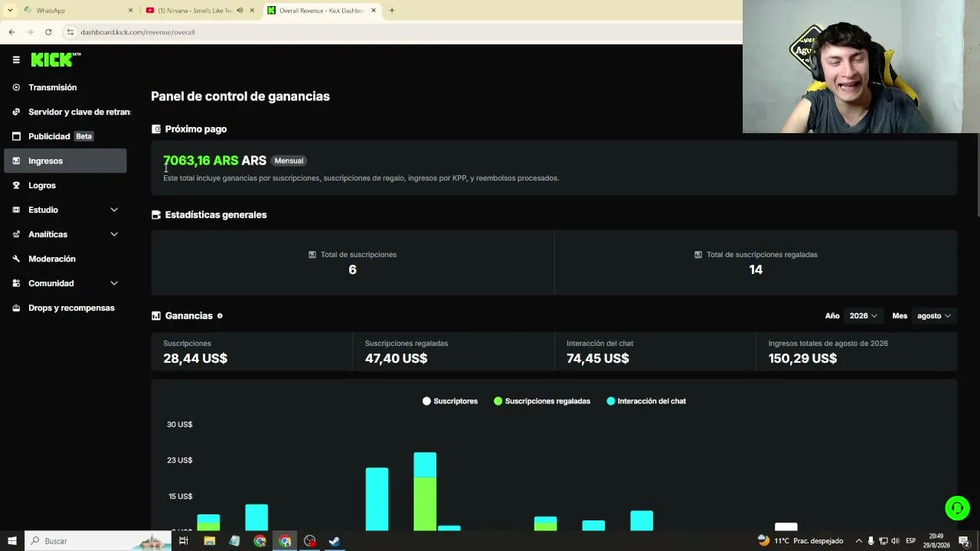View site information icon in address bar

(70, 32)
